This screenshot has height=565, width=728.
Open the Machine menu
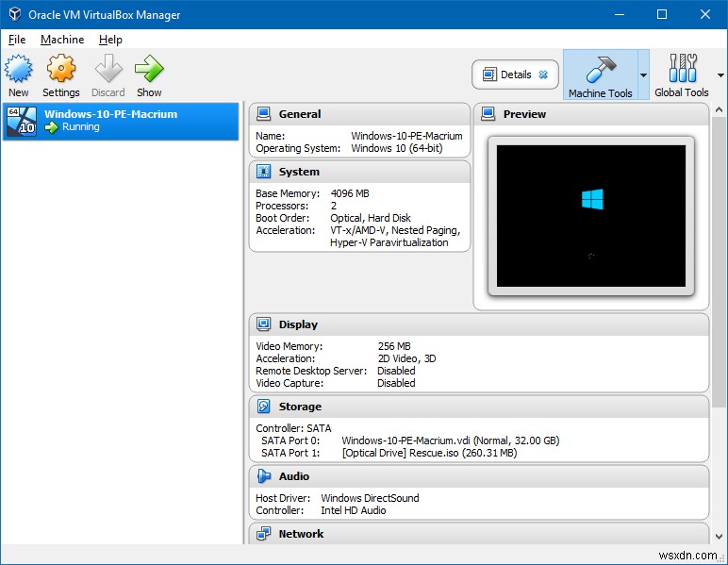click(x=62, y=40)
